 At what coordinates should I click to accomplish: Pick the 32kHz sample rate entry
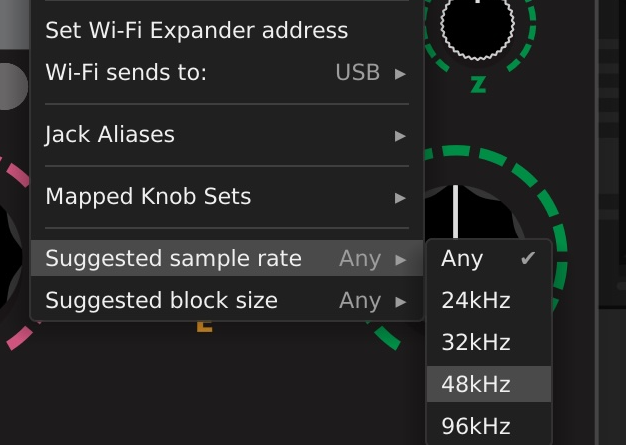tap(476, 342)
